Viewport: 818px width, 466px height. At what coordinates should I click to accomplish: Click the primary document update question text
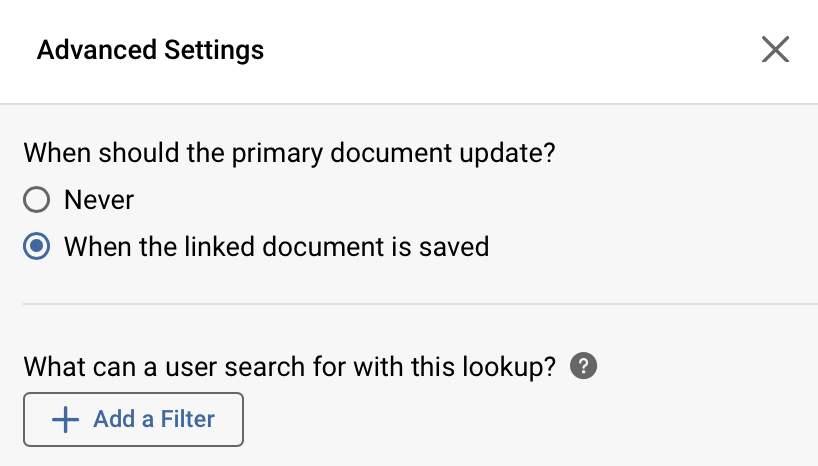point(289,154)
